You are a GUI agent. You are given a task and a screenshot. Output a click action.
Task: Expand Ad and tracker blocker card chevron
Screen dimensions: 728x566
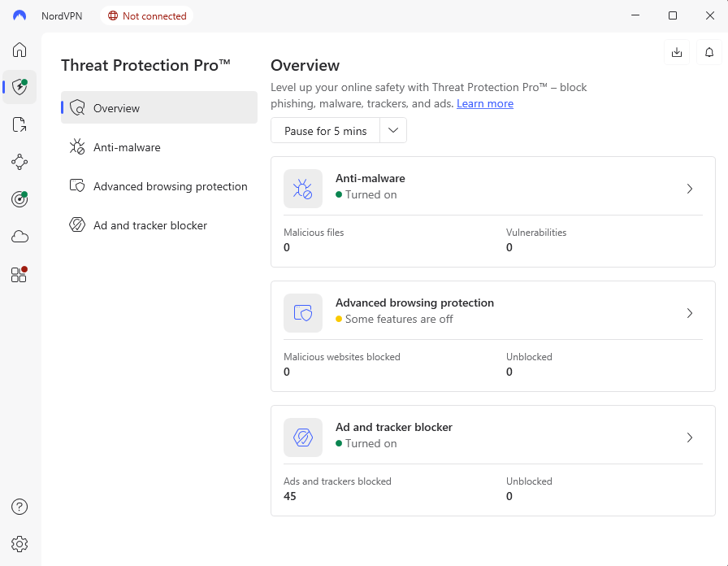(689, 438)
